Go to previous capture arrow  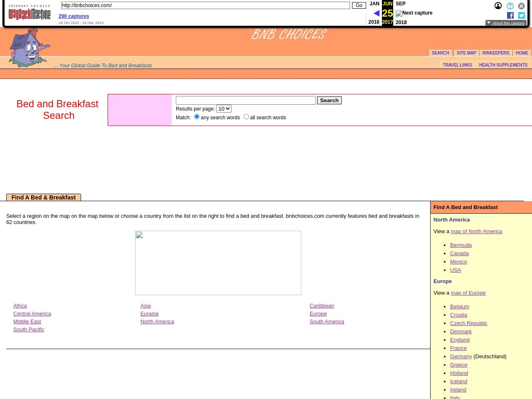(376, 13)
